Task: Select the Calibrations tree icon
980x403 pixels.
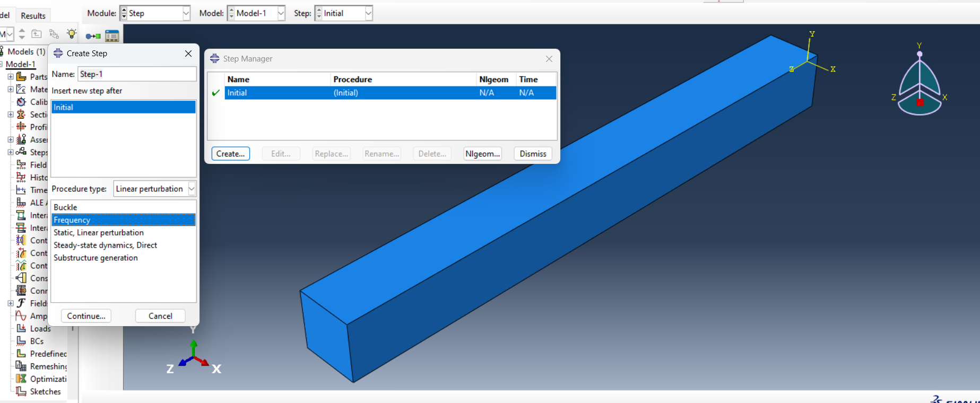Action: (21, 102)
